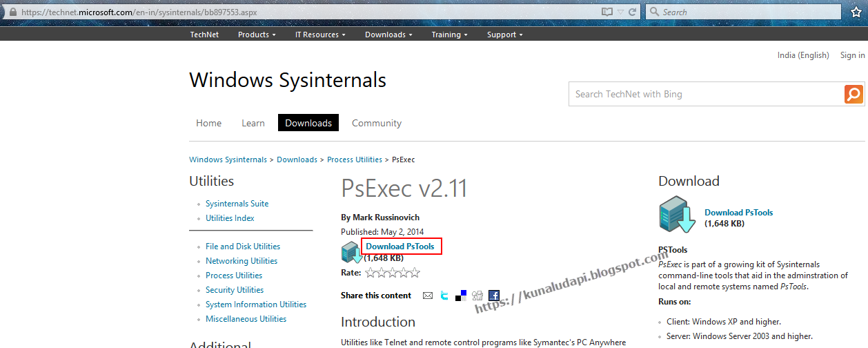
Task: Expand the Support dropdown menu
Action: click(x=504, y=35)
